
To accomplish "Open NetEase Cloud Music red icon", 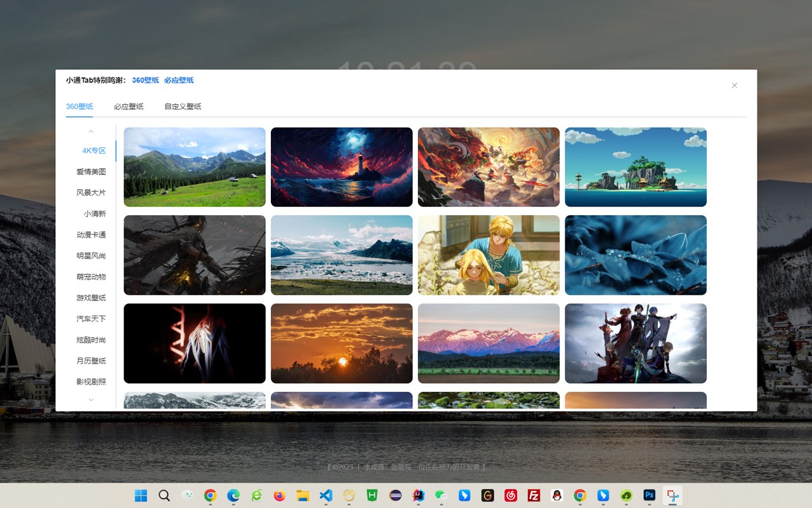I will coord(511,495).
